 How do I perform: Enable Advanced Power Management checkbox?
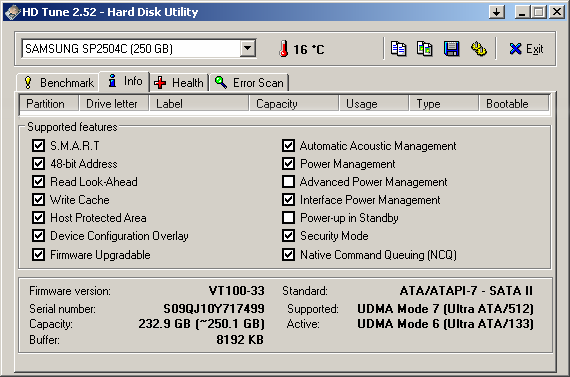(288, 181)
